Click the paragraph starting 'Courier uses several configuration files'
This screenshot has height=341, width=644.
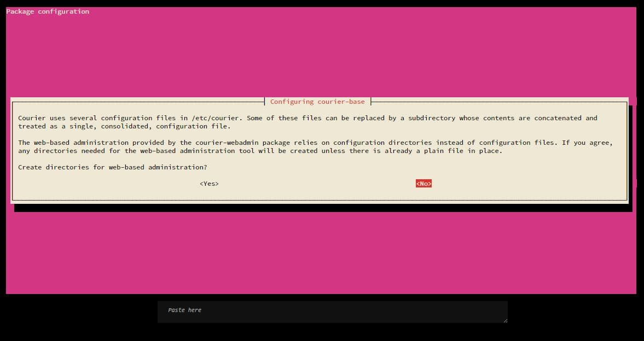pos(308,122)
